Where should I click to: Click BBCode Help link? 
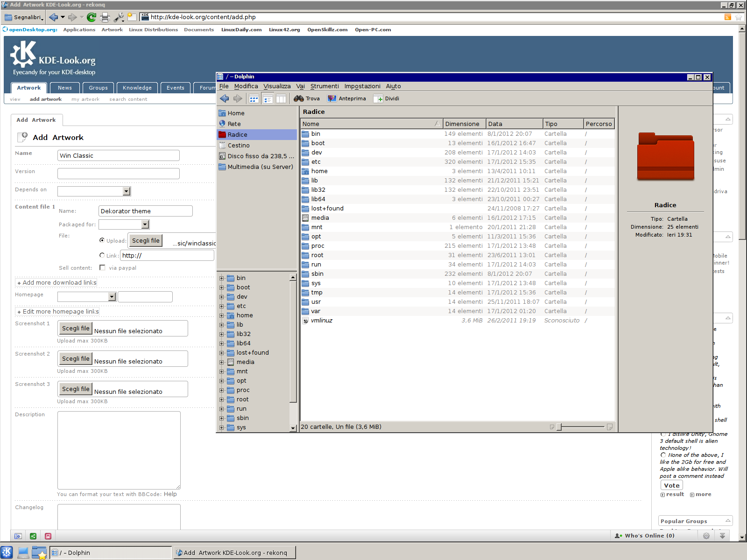coord(170,494)
